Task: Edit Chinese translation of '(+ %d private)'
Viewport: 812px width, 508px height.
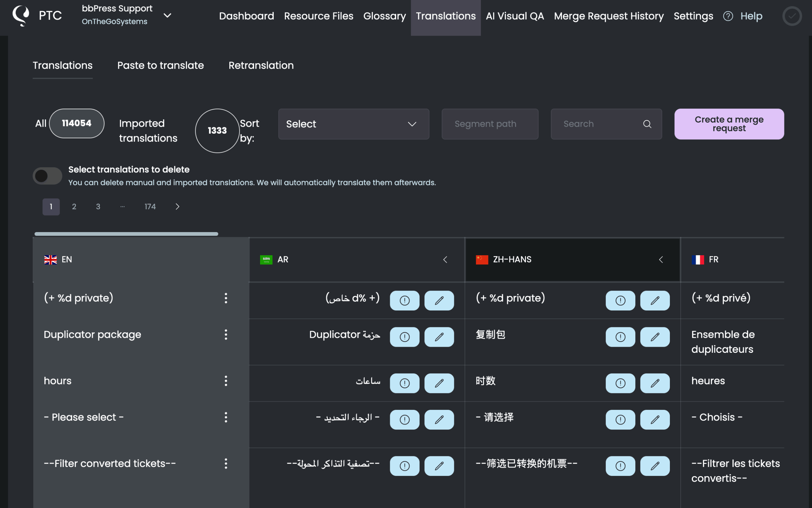Action: pos(655,300)
